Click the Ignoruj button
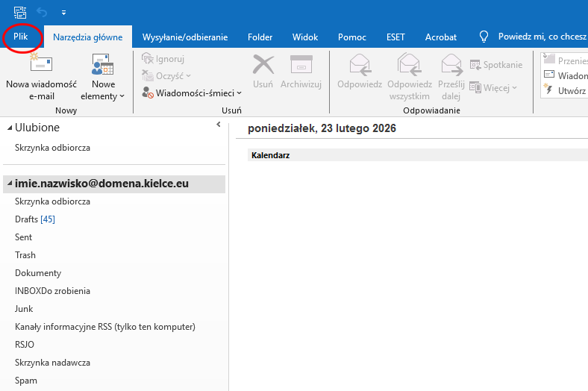Image resolution: width=588 pixels, height=391 pixels. point(163,59)
